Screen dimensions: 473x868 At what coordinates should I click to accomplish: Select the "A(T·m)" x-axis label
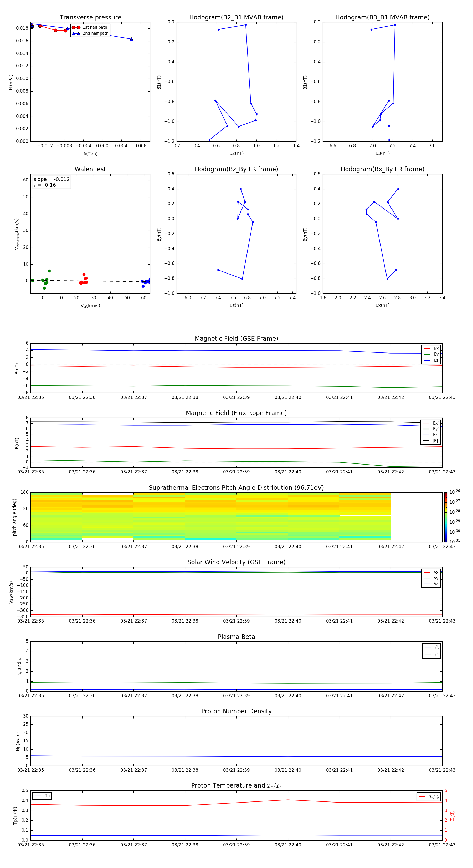click(90, 154)
